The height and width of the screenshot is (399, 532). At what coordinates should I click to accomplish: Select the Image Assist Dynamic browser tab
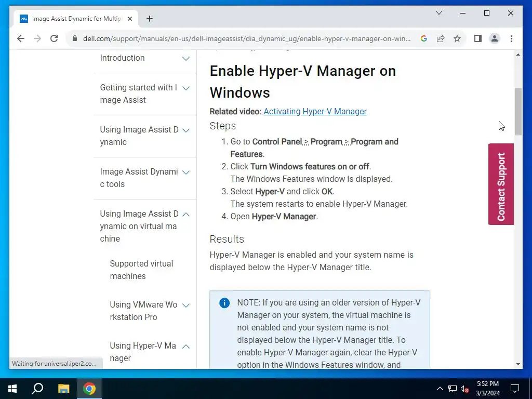click(76, 19)
